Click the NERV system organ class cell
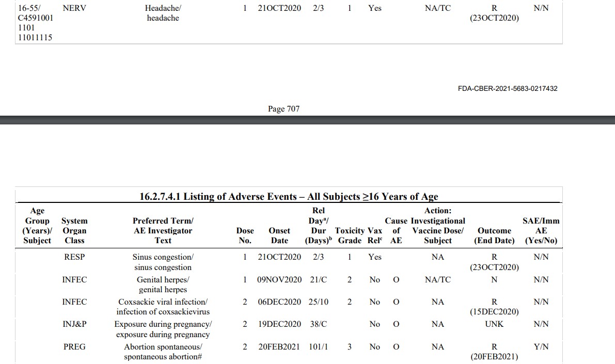The width and height of the screenshot is (615, 364). pos(74,9)
